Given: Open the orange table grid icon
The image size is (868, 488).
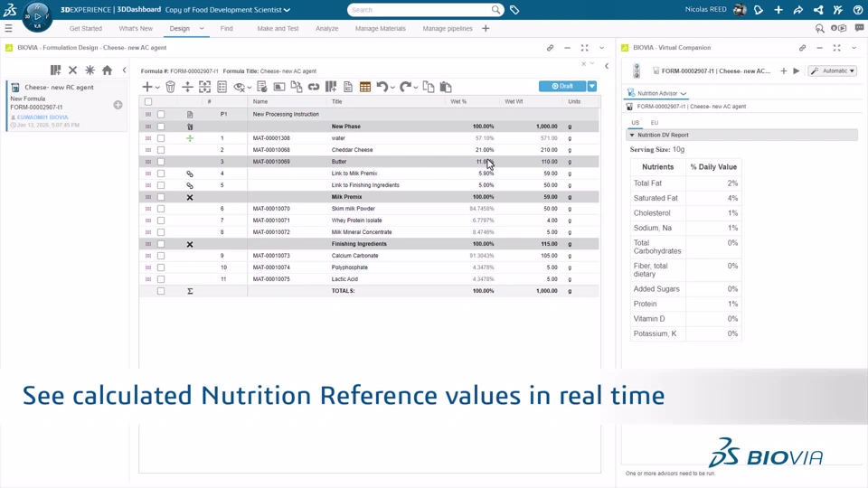Looking at the screenshot, I should pos(364,87).
